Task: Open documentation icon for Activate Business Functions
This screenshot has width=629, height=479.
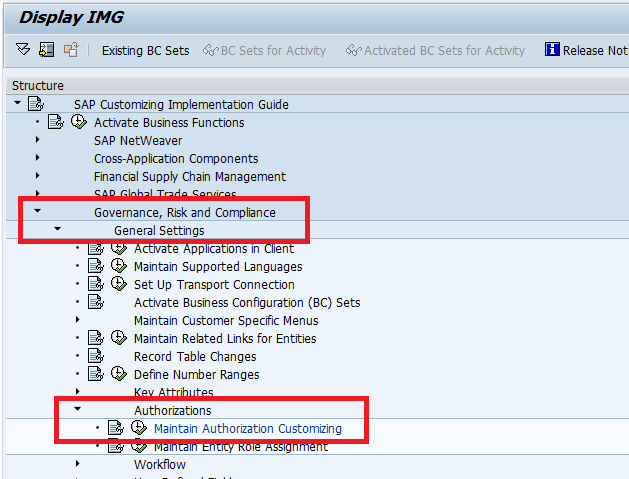Action: click(x=56, y=122)
